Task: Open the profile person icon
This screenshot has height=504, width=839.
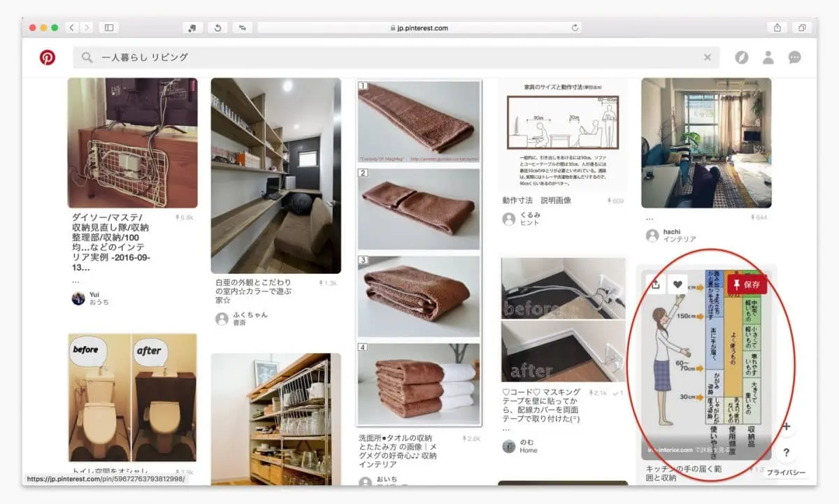Action: pyautogui.click(x=768, y=57)
